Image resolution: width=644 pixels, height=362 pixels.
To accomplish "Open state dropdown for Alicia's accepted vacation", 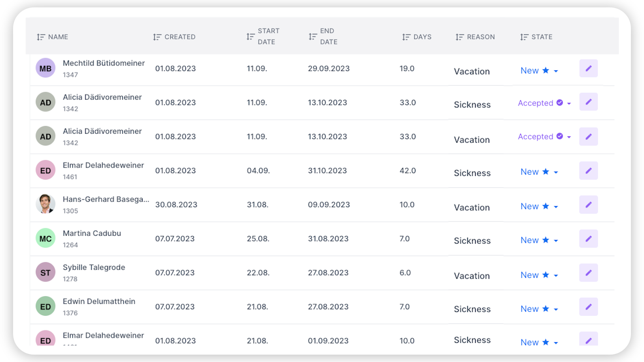I will (569, 137).
